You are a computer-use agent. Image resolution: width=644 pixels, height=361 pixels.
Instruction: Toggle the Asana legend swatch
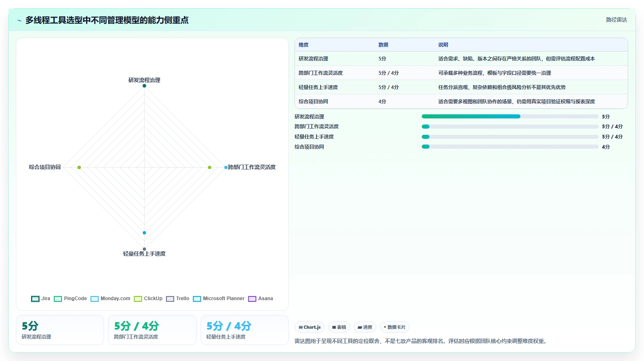point(252,299)
